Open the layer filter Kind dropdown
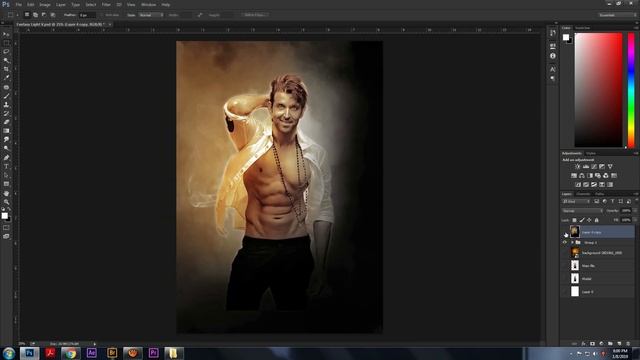 click(x=576, y=201)
